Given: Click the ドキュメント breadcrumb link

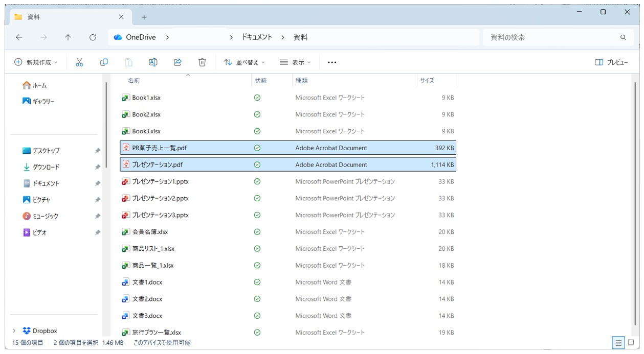Looking at the screenshot, I should pos(257,37).
